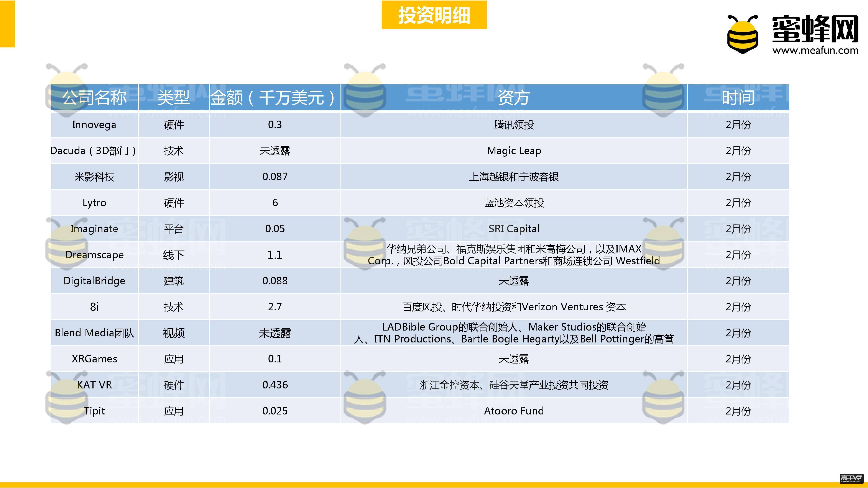This screenshot has width=868, height=488.
Task: Click the 公司名称 column header
Action: 94,97
